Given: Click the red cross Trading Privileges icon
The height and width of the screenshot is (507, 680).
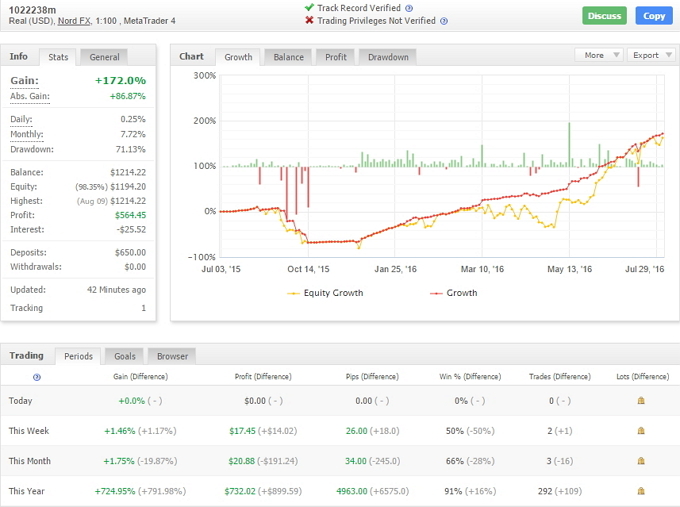Looking at the screenshot, I should point(309,20).
